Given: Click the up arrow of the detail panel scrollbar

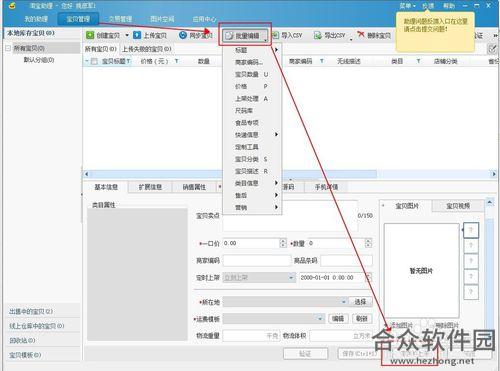Looking at the screenshot, I should 489,202.
